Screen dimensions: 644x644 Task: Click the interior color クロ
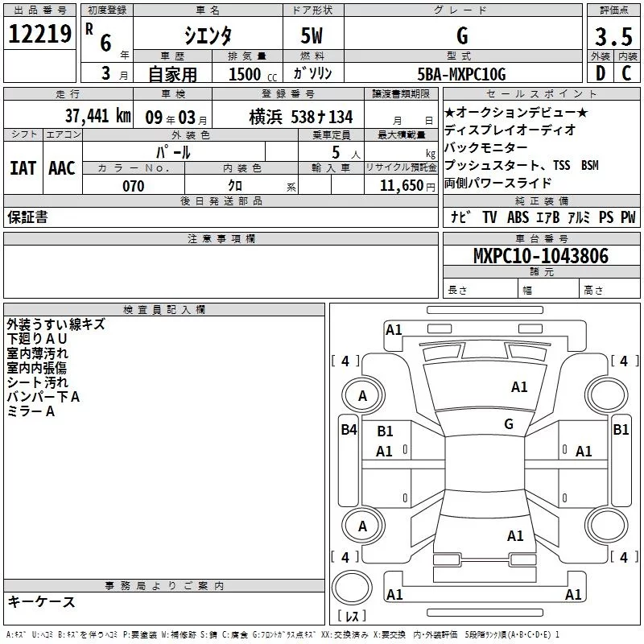[x=235, y=186]
